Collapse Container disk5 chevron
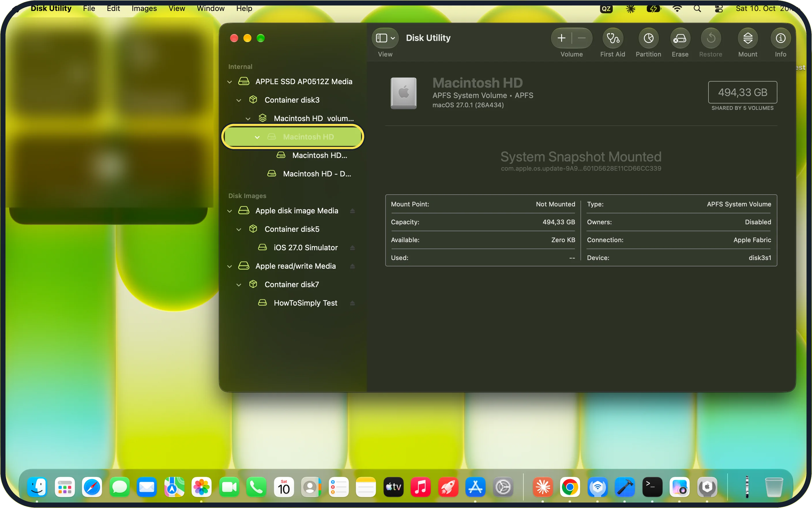 [238, 229]
